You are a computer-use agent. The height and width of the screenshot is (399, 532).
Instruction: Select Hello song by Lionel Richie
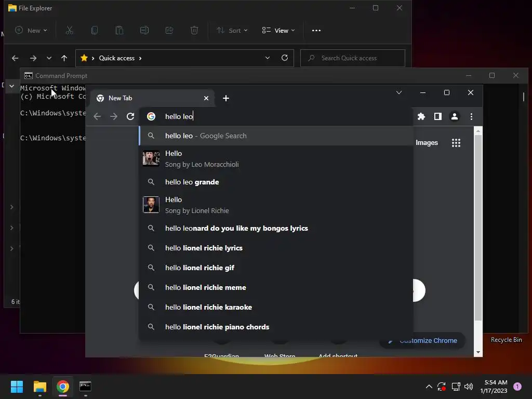[276, 205]
